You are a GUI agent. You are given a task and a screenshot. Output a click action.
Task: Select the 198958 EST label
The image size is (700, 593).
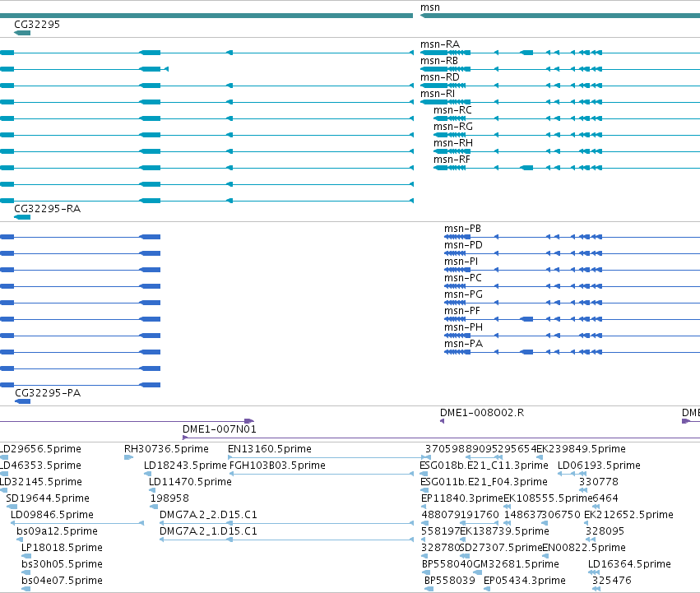click(x=169, y=498)
